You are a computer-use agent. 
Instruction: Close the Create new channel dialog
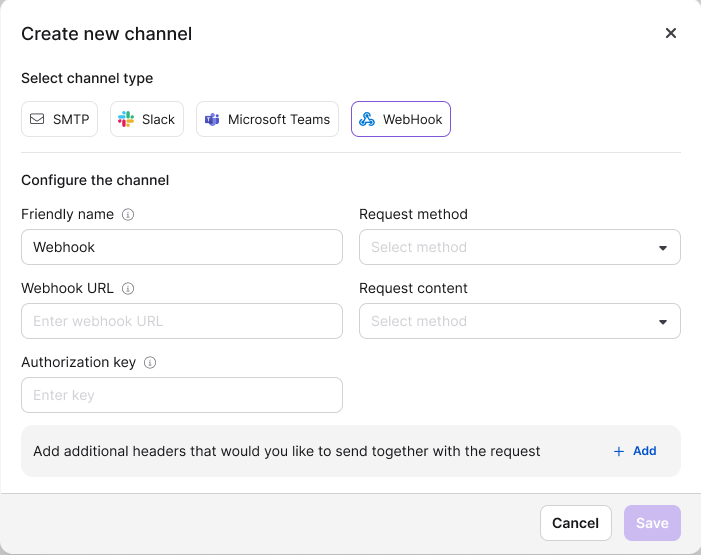670,33
